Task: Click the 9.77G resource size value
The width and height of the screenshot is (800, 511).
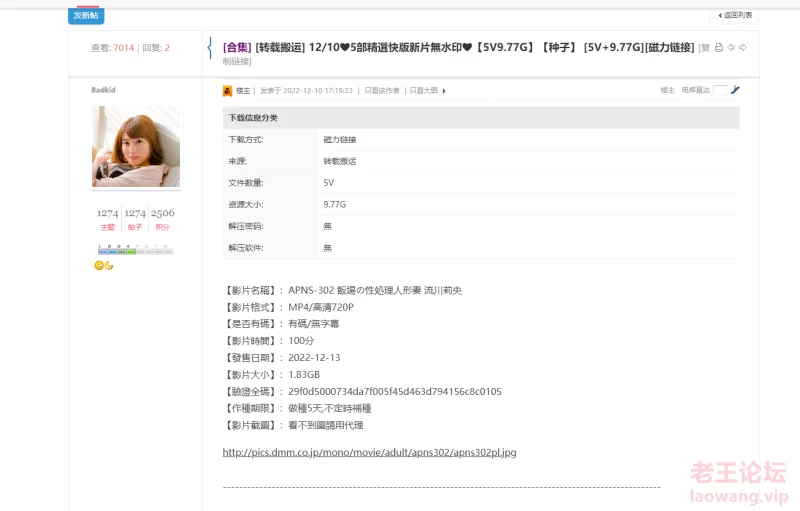Action: tap(335, 205)
